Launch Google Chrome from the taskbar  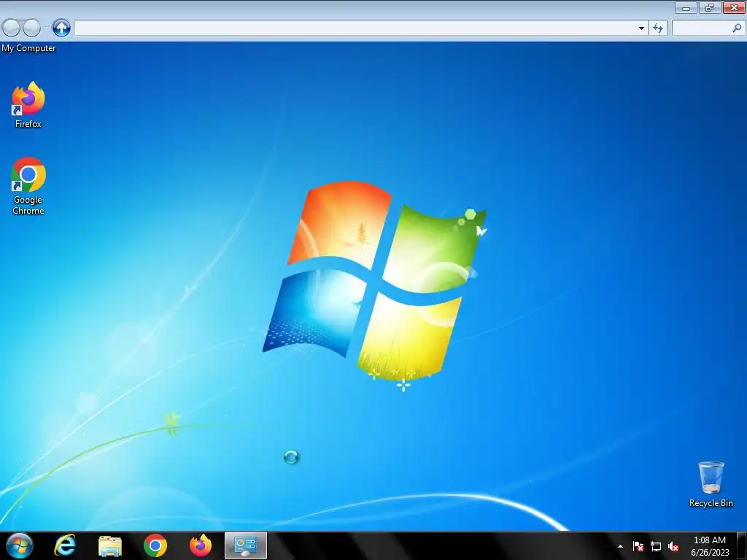pyautogui.click(x=155, y=545)
